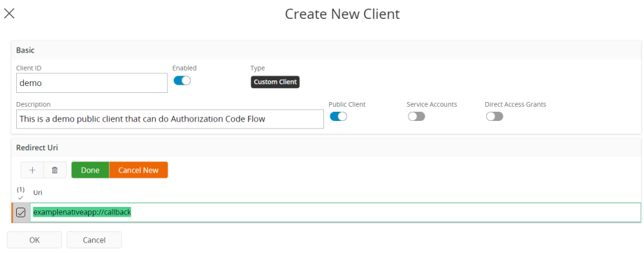Turn off the Public Client switch
The width and height of the screenshot is (644, 253).
coord(339,117)
